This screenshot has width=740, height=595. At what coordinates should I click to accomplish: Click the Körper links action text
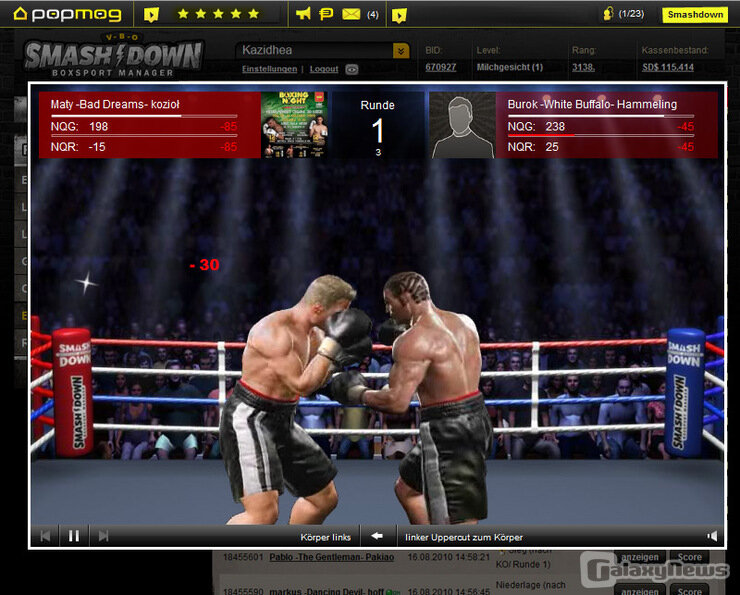[326, 537]
